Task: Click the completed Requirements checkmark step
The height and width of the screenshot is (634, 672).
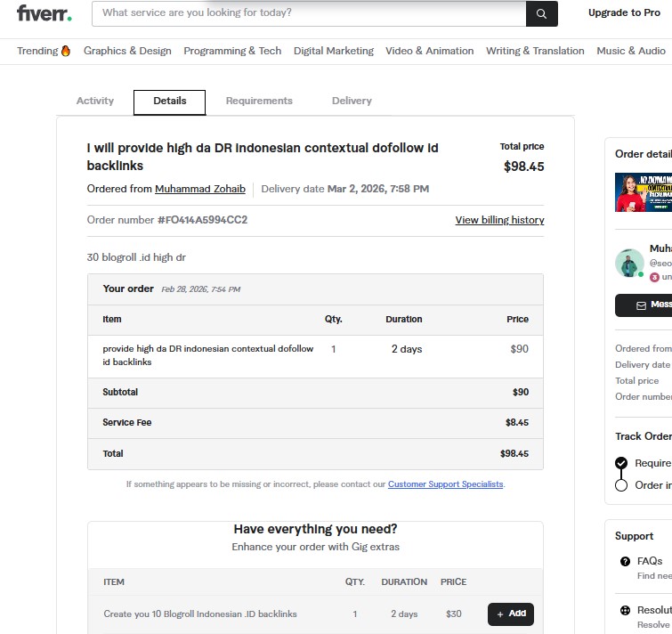Action: 621,463
